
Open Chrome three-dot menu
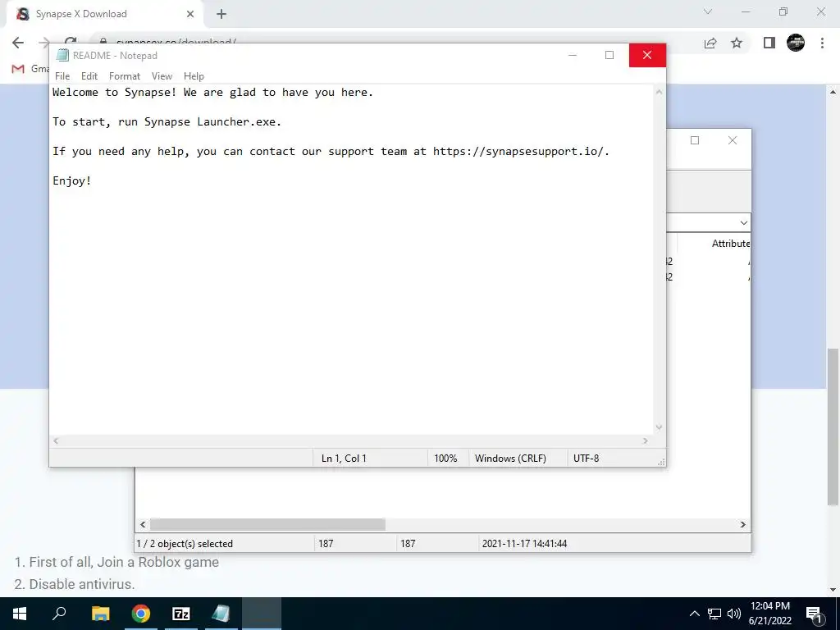[x=822, y=43]
